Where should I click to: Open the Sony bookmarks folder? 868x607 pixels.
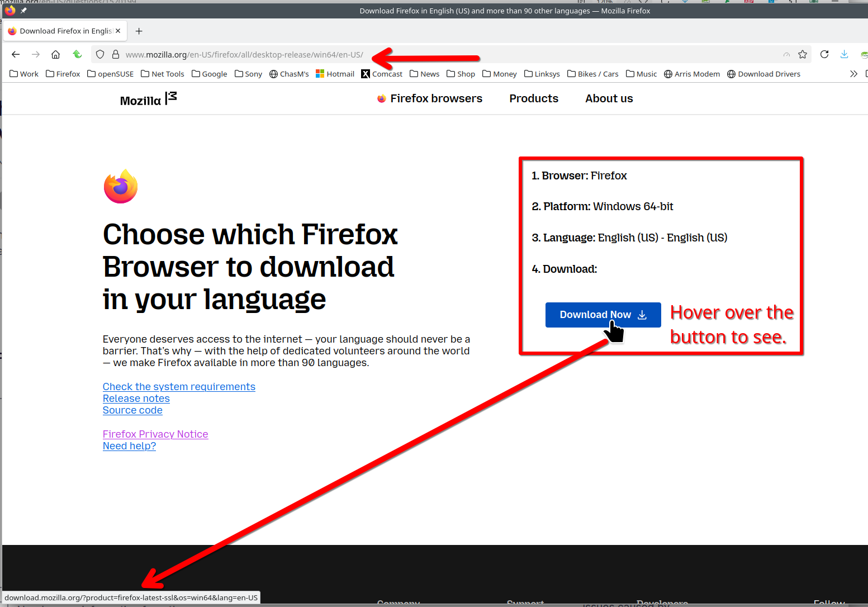click(x=248, y=74)
